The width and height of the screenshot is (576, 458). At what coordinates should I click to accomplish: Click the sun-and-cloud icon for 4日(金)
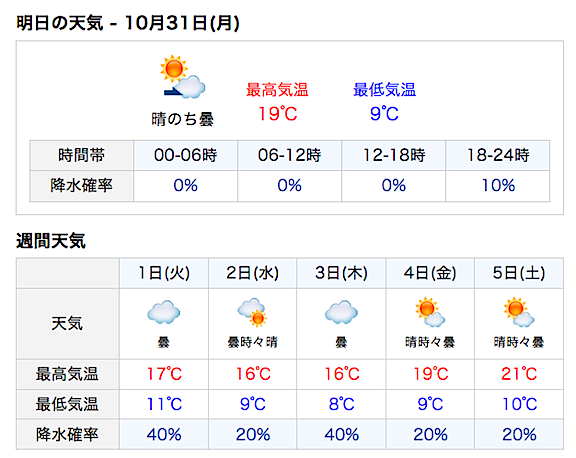tap(430, 312)
